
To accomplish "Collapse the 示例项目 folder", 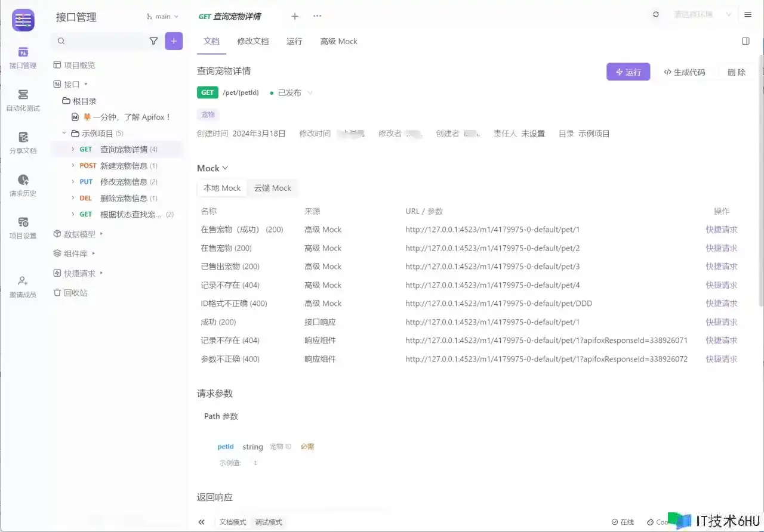I will [x=64, y=134].
